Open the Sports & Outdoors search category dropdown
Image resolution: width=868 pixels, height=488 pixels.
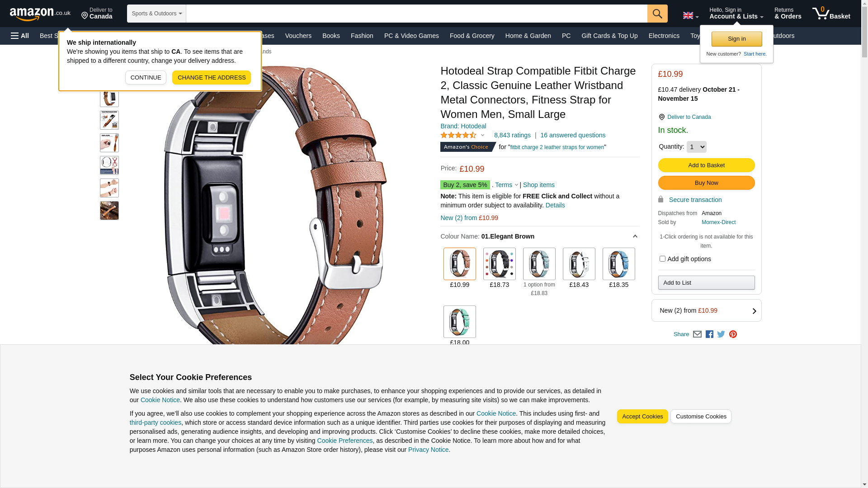(x=156, y=14)
